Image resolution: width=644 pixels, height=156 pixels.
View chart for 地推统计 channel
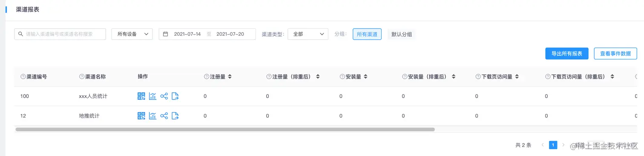pyautogui.click(x=152, y=116)
